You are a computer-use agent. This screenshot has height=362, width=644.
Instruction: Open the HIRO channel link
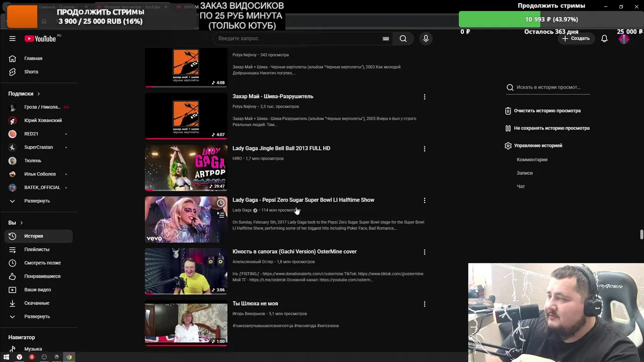[237, 158]
